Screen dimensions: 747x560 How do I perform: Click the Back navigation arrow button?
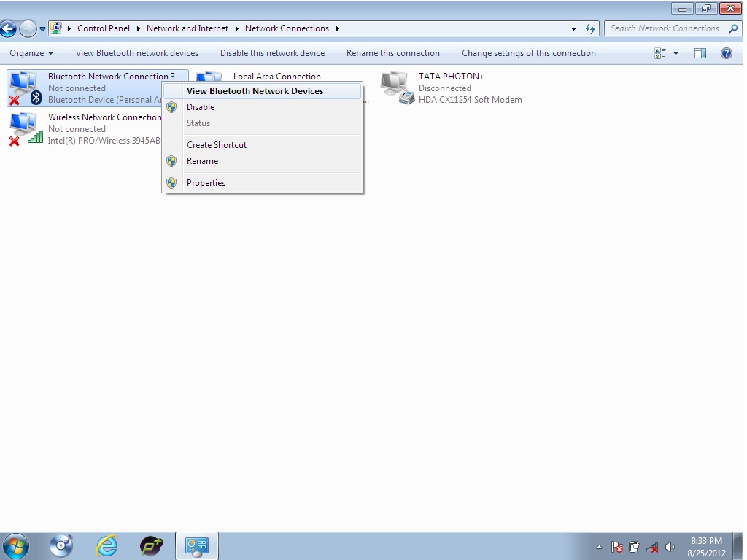pyautogui.click(x=8, y=29)
